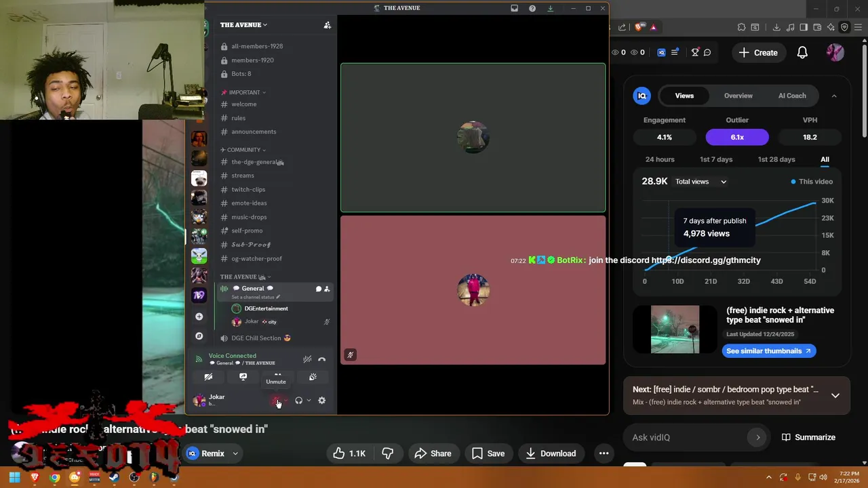Click the Ask vidIQ input field
The image size is (868, 488).
click(697, 437)
